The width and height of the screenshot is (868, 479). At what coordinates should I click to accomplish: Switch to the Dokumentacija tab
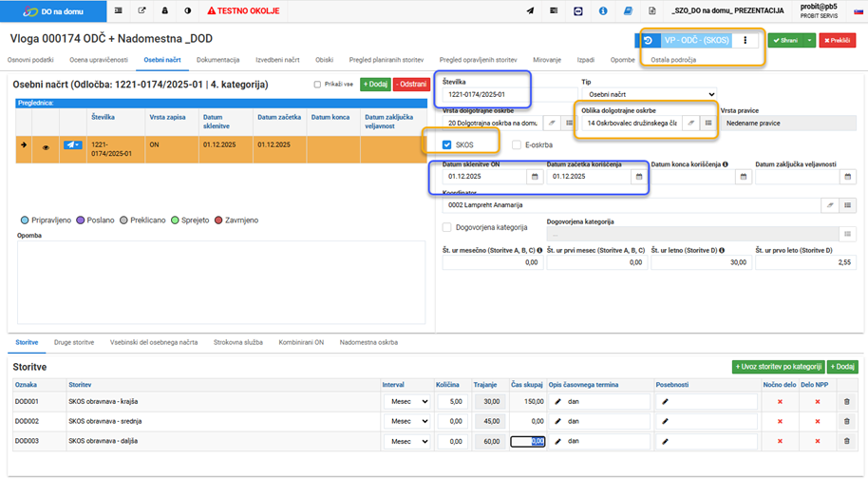coord(218,60)
